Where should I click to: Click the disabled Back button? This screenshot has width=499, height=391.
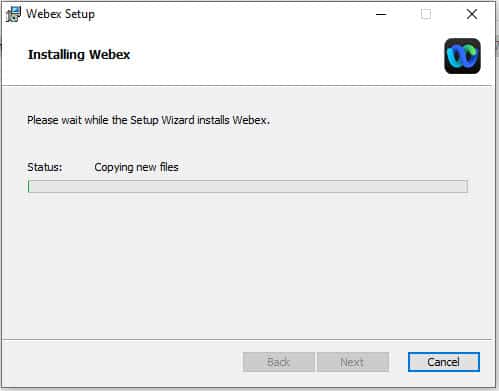(x=279, y=362)
